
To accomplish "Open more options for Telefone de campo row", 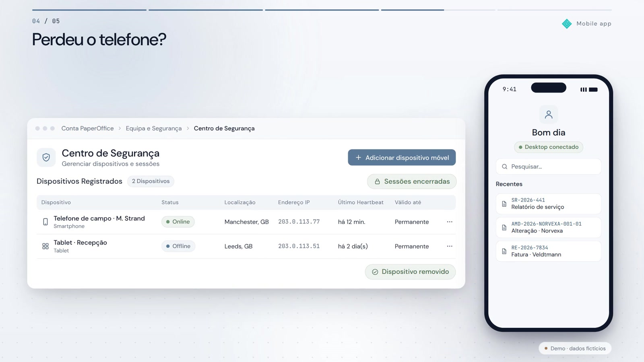I will 450,222.
